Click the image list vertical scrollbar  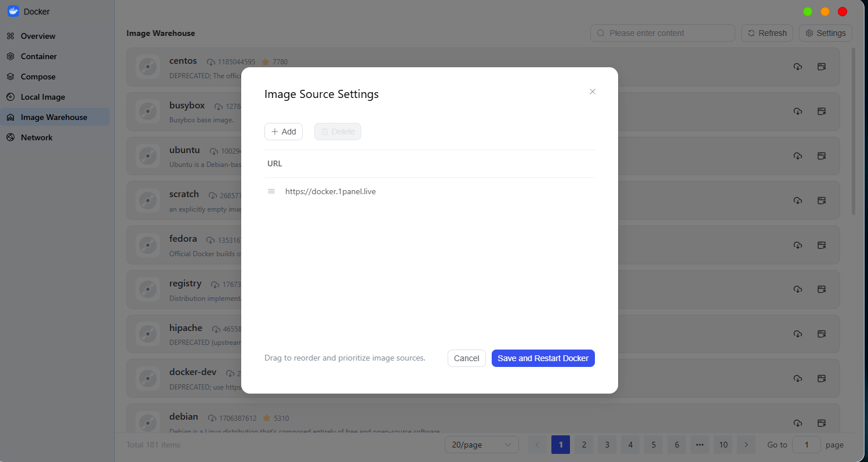[x=854, y=132]
